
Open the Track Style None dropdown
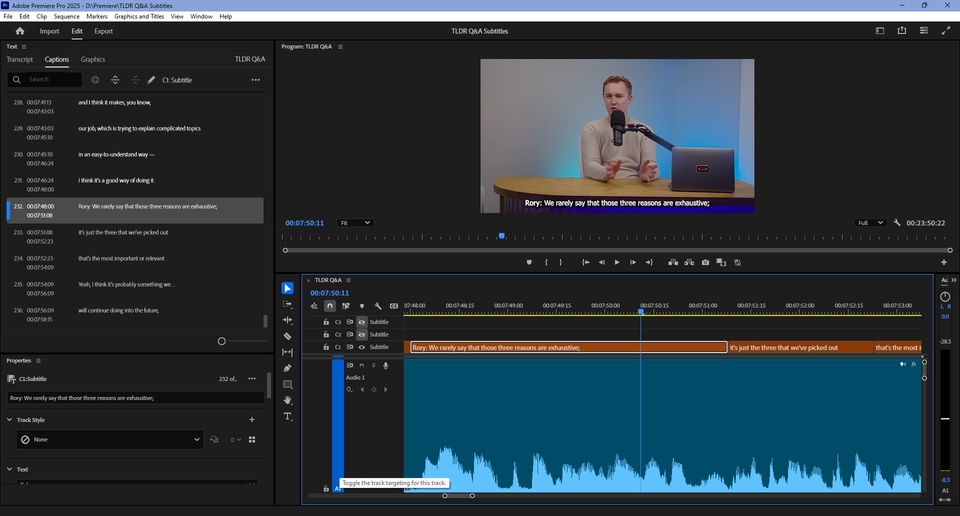[110, 439]
